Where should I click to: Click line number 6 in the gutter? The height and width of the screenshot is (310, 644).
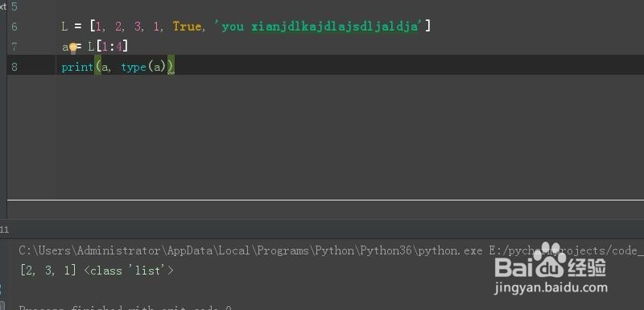point(14,27)
